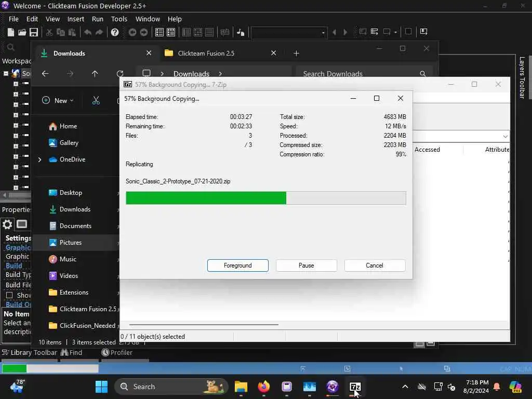Click the workspace search magnifier icon

(10, 47)
